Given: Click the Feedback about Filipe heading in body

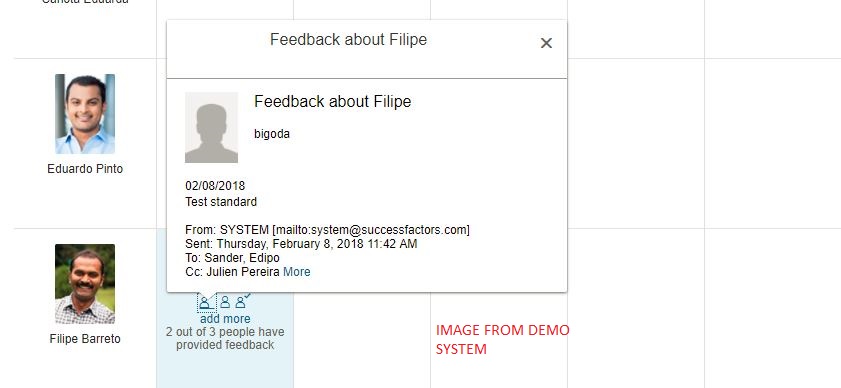Looking at the screenshot, I should tap(333, 101).
